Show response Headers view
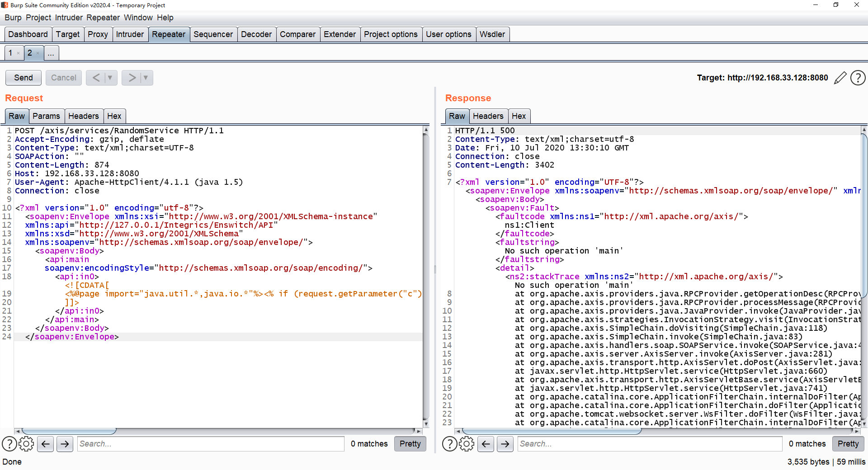This screenshot has width=868, height=470. pyautogui.click(x=488, y=116)
